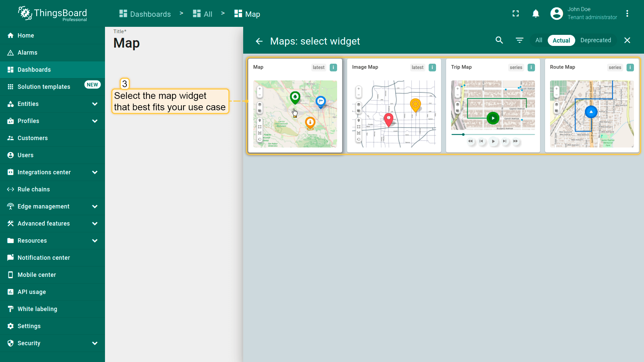Open the filter icon in widget header
This screenshot has height=362, width=644.
point(519,40)
